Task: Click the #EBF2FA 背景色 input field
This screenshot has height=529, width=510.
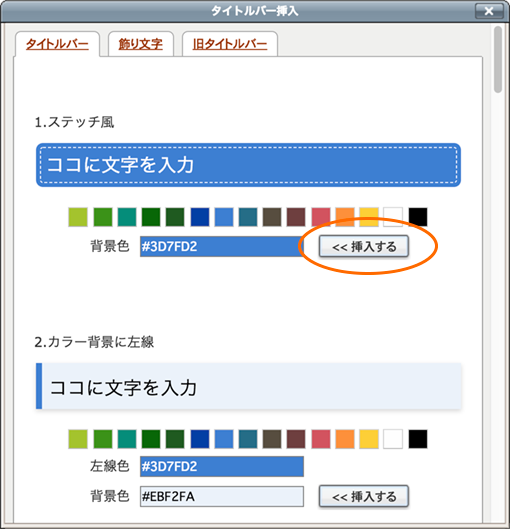Action: [222, 496]
